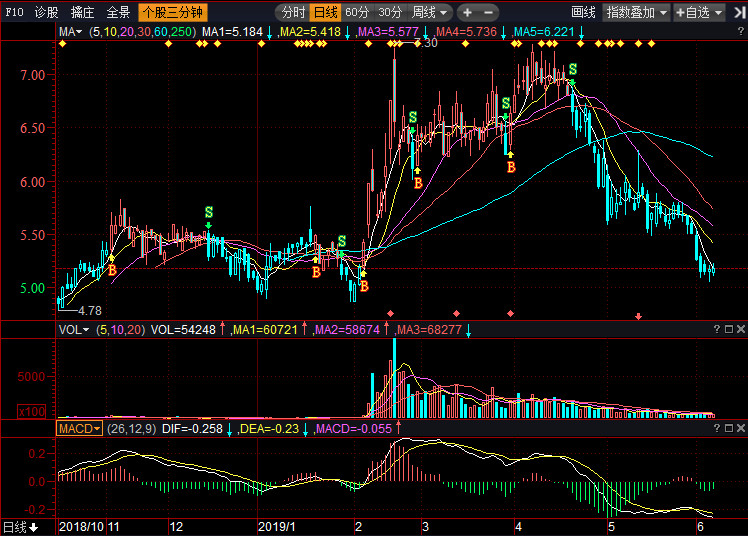Image resolution: width=748 pixels, height=536 pixels.
Task: Click the MA1=5.184 value
Action: [232, 32]
